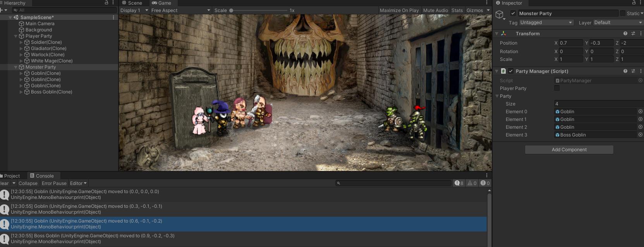Viewport: 644px width, 247px height.
Task: Toggle the Static checkbox
Action: click(x=623, y=14)
